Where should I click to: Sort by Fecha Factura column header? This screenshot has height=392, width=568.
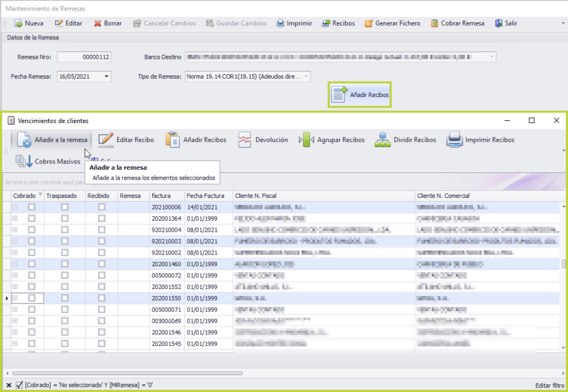click(209, 196)
